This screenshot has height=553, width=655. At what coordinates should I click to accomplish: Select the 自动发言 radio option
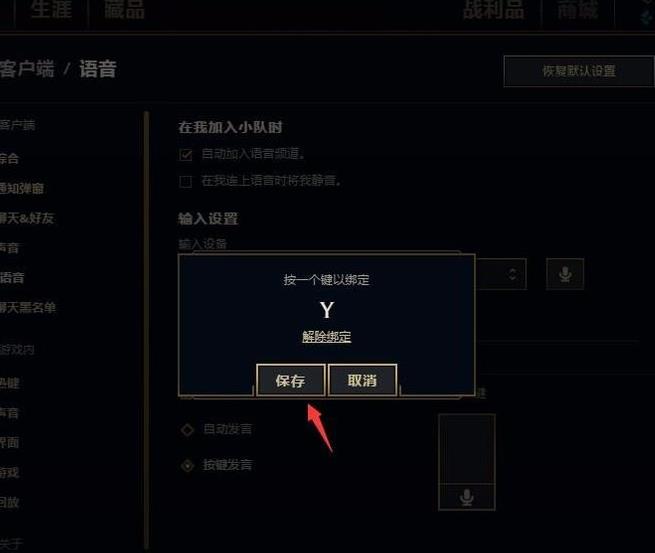188,429
